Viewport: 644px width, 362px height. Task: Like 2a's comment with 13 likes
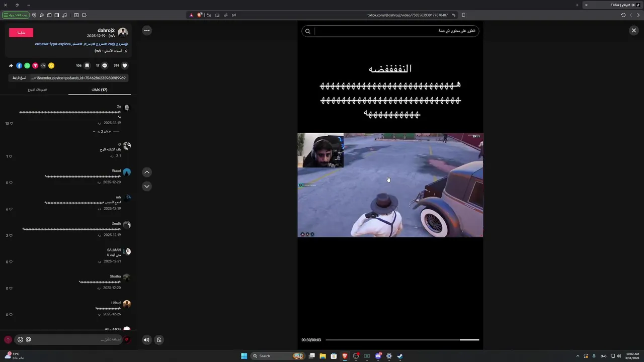point(11,123)
